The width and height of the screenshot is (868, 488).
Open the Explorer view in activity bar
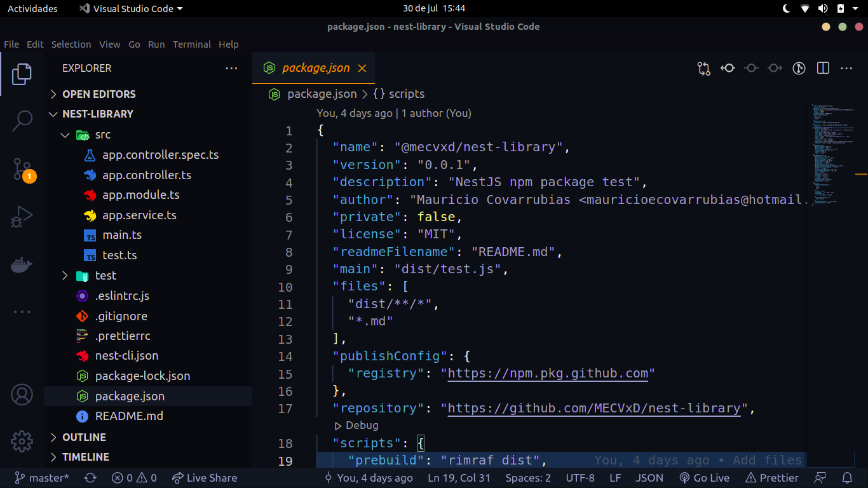point(22,74)
